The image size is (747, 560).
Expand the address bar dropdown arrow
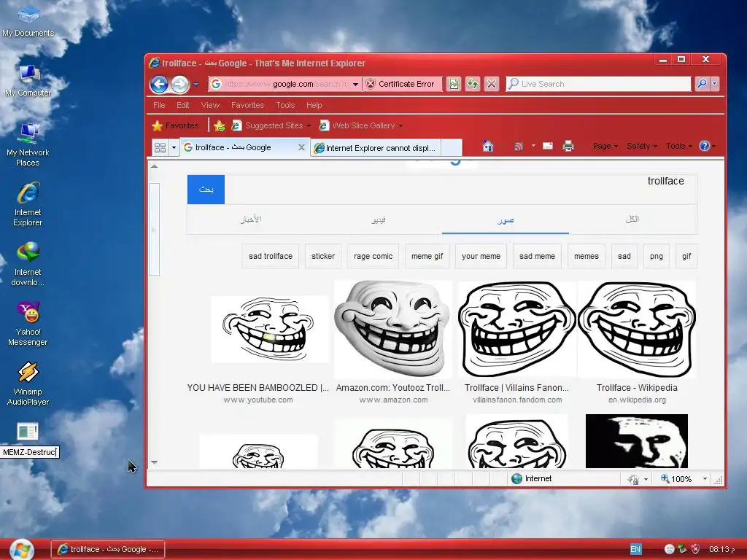click(355, 85)
